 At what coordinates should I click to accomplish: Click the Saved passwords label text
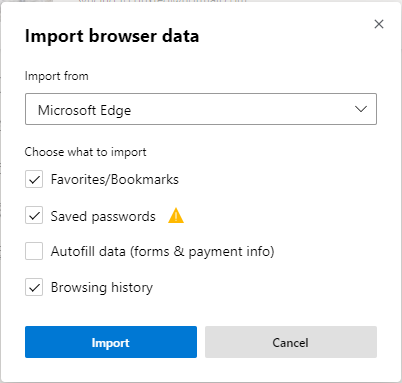103,216
